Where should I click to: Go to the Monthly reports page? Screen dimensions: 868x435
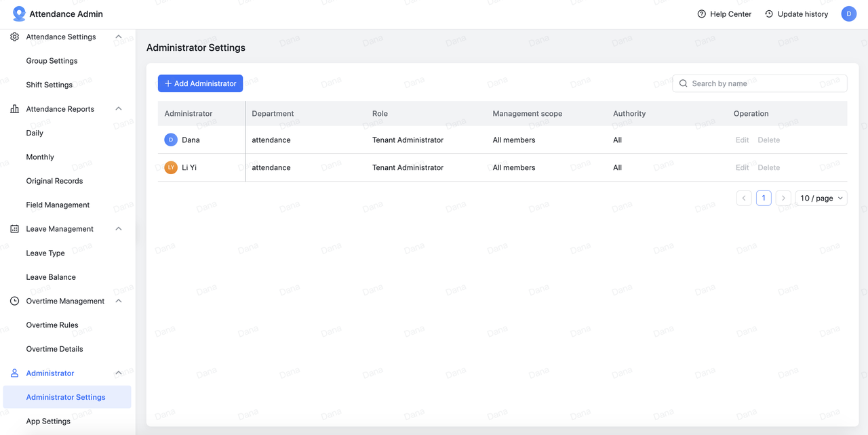(x=40, y=157)
